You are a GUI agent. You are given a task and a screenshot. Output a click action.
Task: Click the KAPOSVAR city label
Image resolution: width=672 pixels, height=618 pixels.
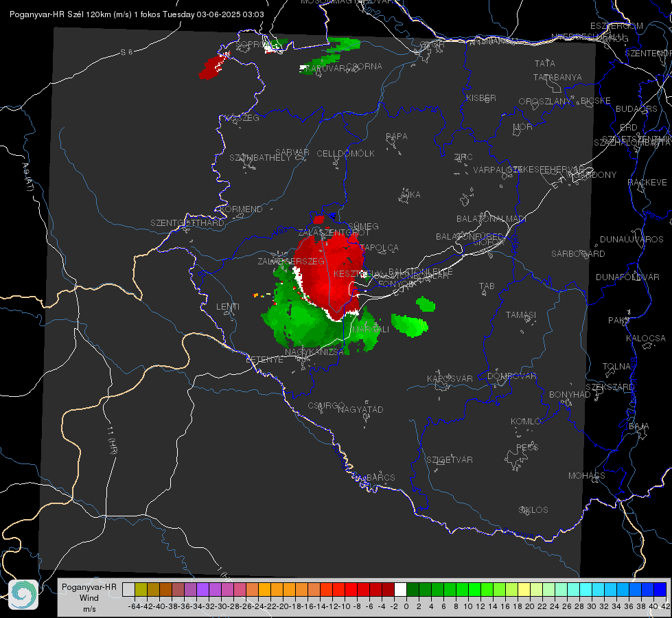click(x=450, y=378)
